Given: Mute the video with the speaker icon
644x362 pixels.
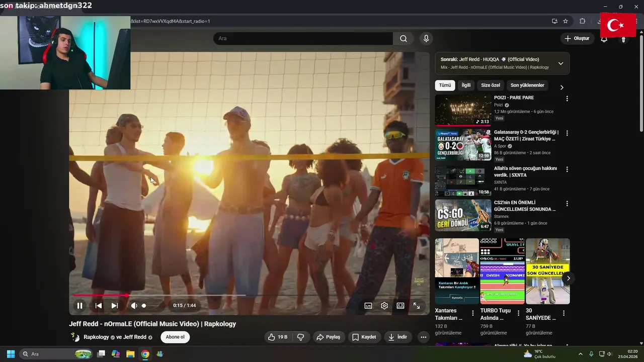Looking at the screenshot, I should [x=134, y=305].
